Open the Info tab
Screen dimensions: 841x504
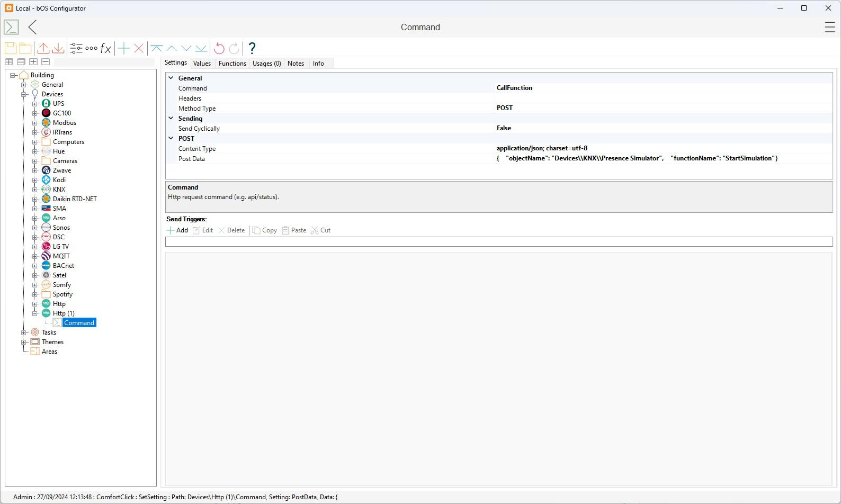coord(318,64)
